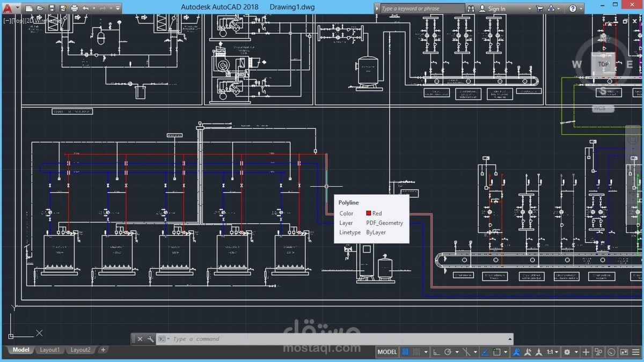Expand the Help dropdown arrow
The width and height of the screenshot is (644, 362).
point(581,9)
